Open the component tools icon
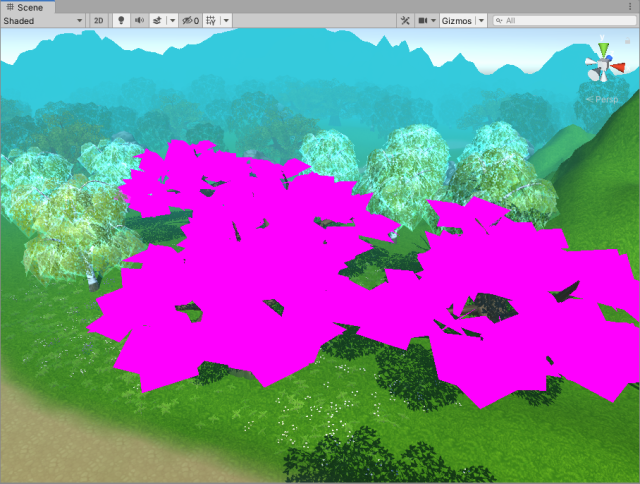 404,20
